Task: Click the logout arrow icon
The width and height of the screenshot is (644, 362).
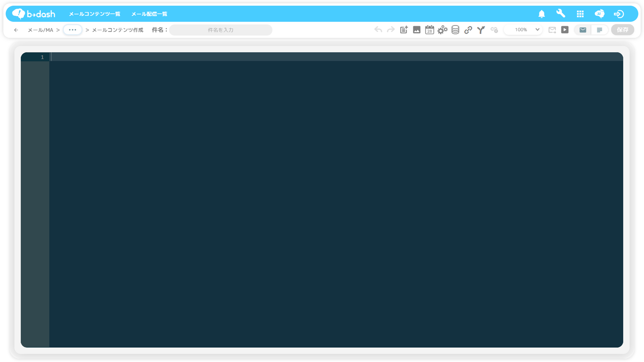Action: (x=619, y=14)
